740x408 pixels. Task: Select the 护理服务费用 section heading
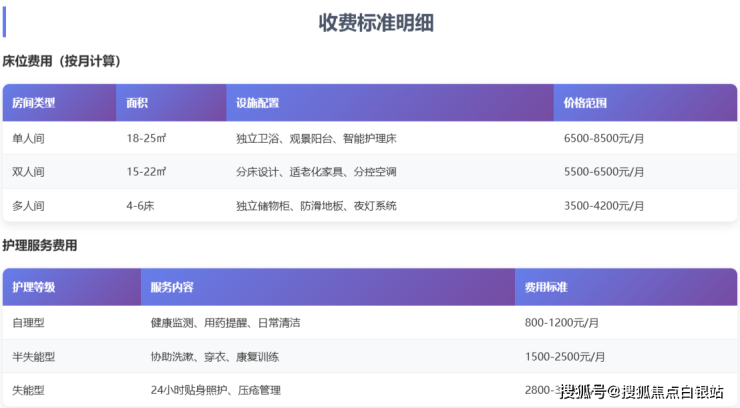tap(40, 245)
